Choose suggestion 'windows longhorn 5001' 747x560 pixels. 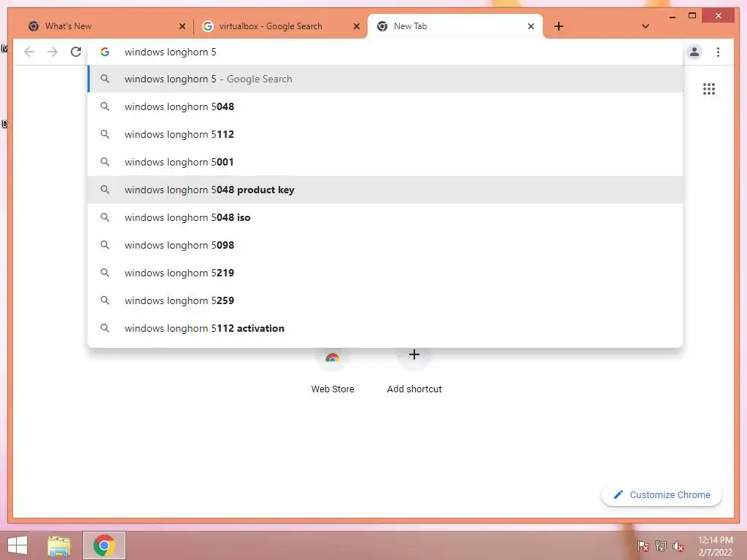click(x=385, y=162)
